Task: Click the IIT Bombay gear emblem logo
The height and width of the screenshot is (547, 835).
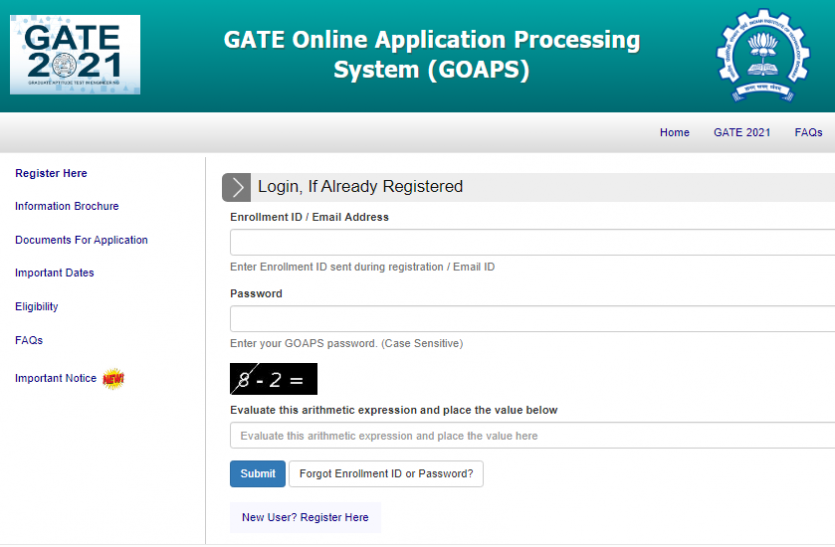Action: (763, 55)
